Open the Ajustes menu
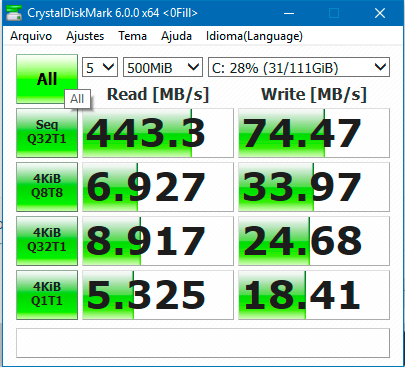 85,36
